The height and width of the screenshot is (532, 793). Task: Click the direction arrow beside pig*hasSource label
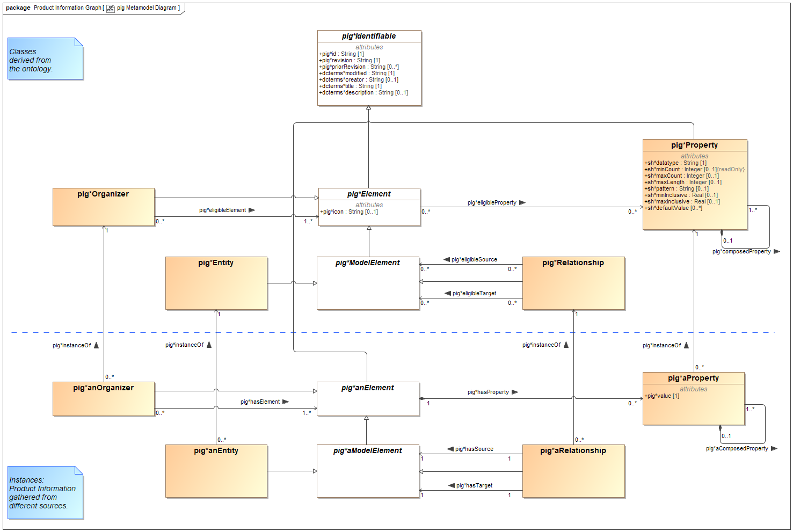[450, 449]
